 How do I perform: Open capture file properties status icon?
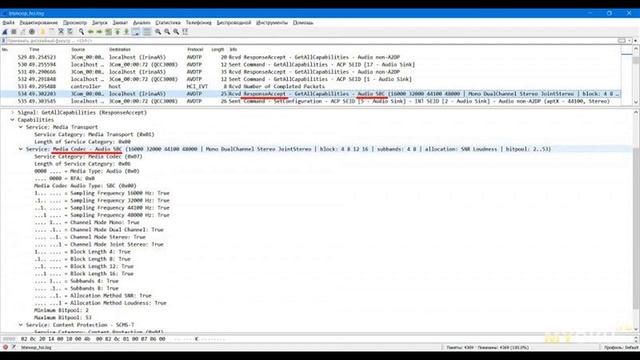[x=13, y=347]
